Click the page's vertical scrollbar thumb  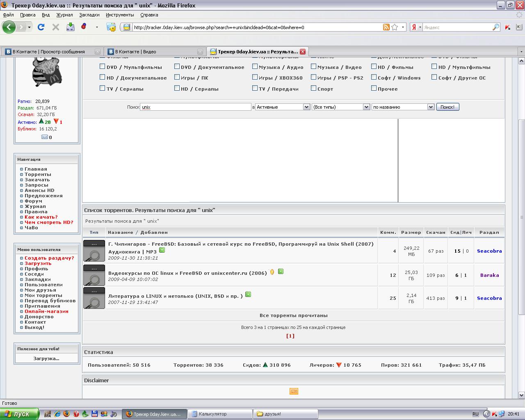521,217
